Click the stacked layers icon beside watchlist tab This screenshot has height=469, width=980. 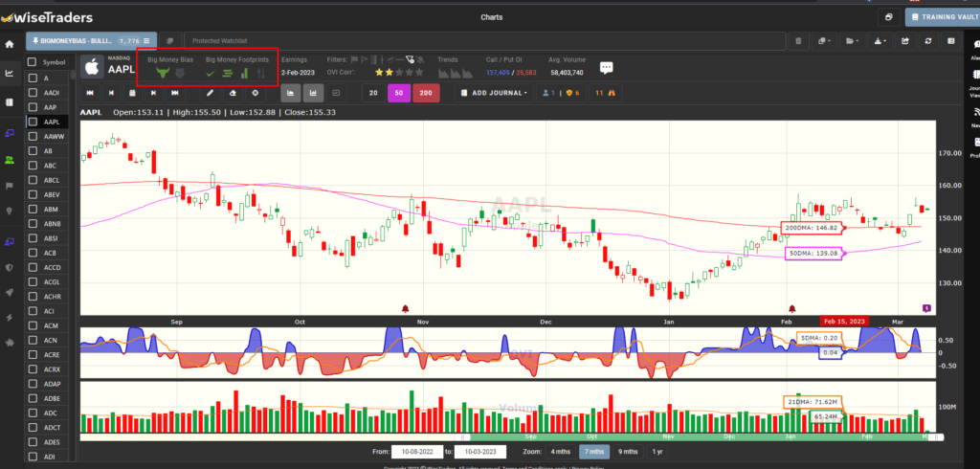pyautogui.click(x=170, y=41)
